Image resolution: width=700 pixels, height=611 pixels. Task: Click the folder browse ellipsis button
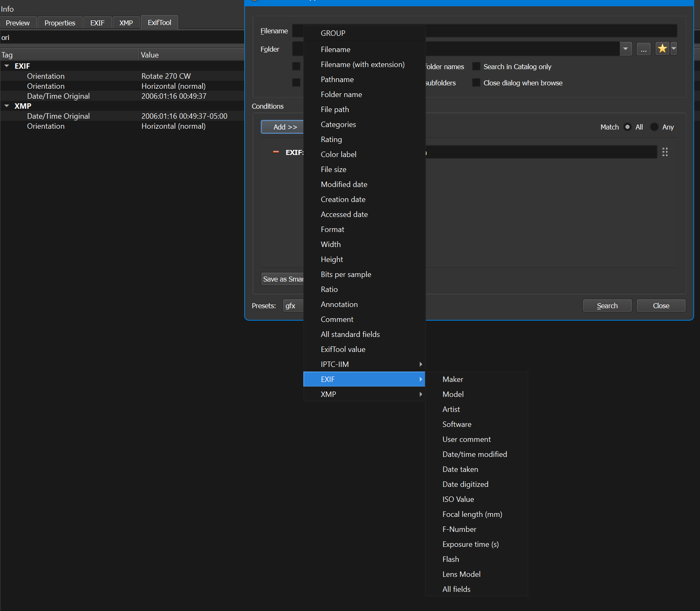coord(643,49)
